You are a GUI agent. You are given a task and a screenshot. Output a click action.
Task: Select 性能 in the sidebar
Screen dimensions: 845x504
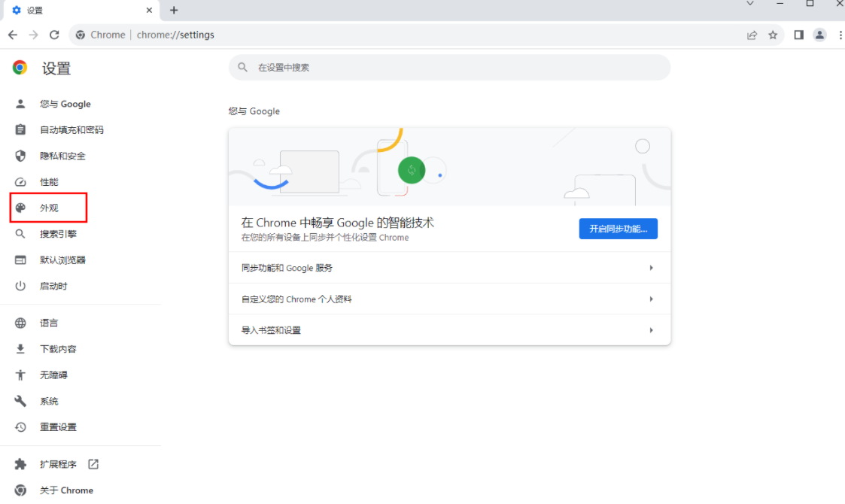[49, 182]
